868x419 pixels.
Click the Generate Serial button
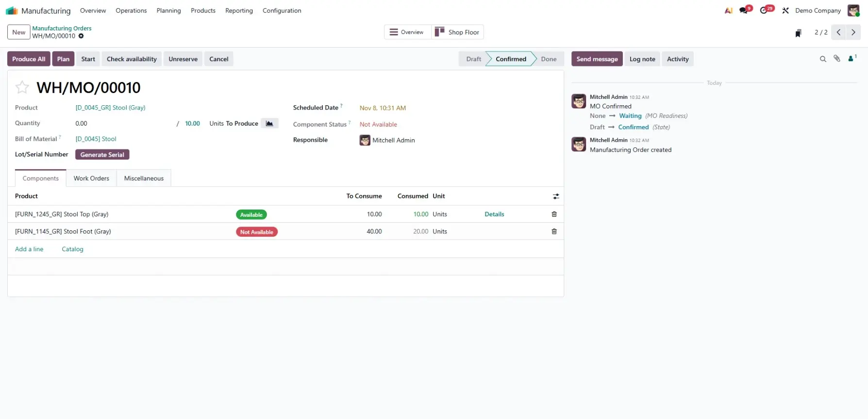[102, 155]
